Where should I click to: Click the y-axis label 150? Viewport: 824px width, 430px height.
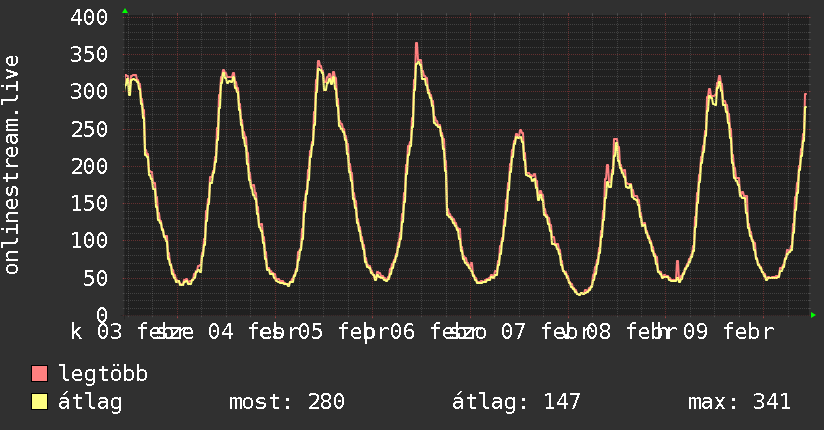point(89,203)
